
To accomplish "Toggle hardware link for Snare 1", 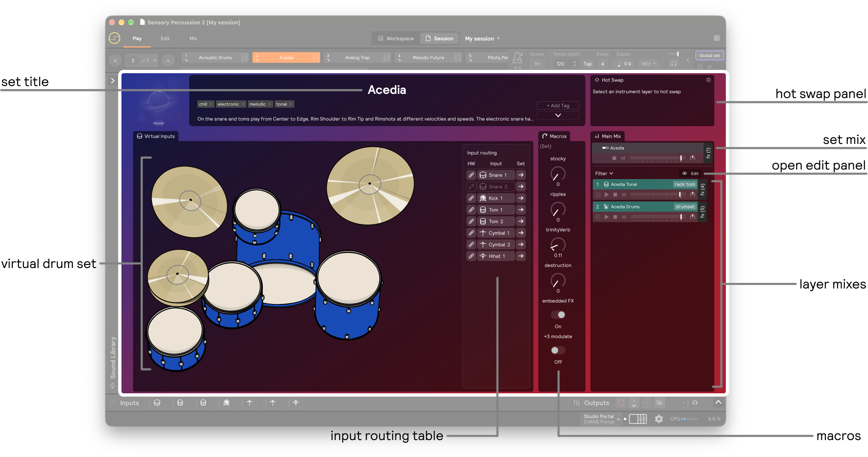I will point(471,175).
